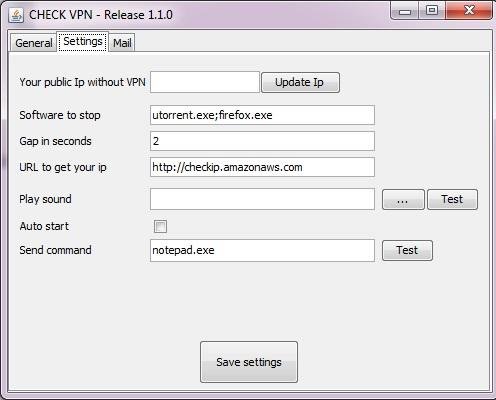This screenshot has height=400, width=496.
Task: Maximize the CHECK VPN window
Action: (432, 10)
